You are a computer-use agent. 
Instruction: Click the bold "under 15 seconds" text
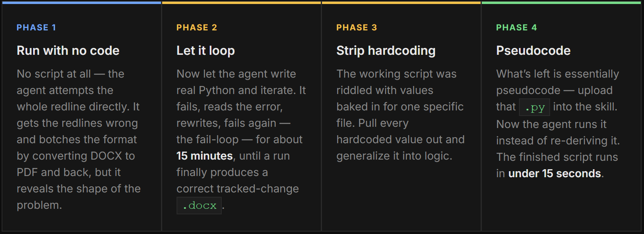pyautogui.click(x=555, y=174)
